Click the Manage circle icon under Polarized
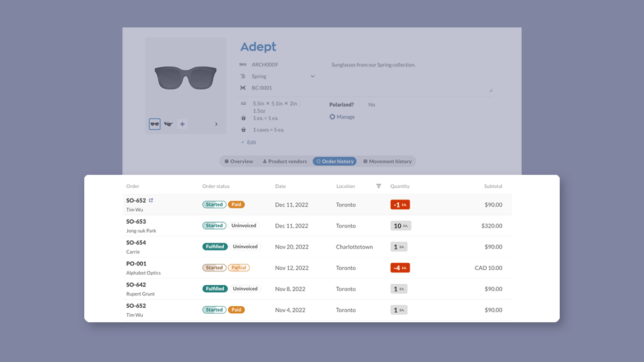 (x=333, y=116)
